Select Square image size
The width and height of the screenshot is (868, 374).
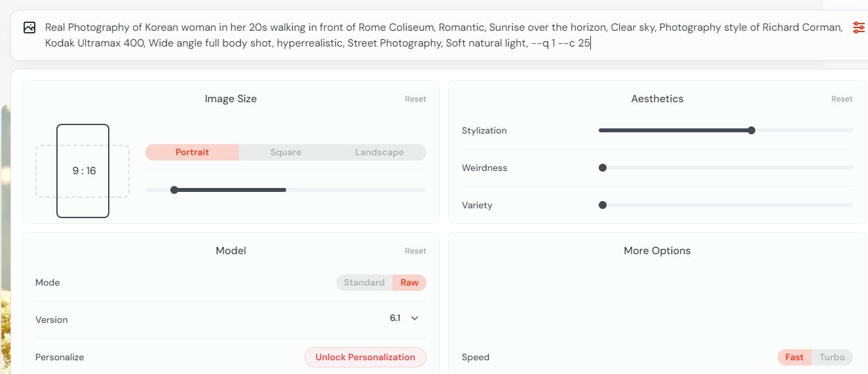pyautogui.click(x=286, y=153)
